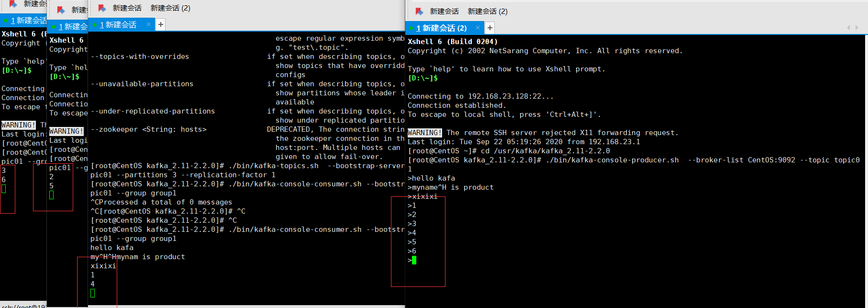The width and height of the screenshot is (868, 308).
Task: Click the 'Connection established.' line in rightmost terminal
Action: 457,105
